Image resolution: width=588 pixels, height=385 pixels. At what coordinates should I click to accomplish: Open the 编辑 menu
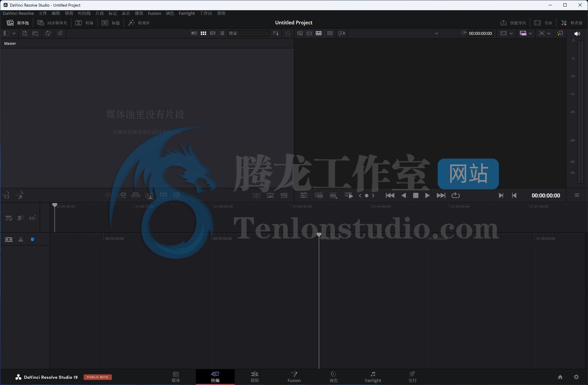(x=56, y=13)
